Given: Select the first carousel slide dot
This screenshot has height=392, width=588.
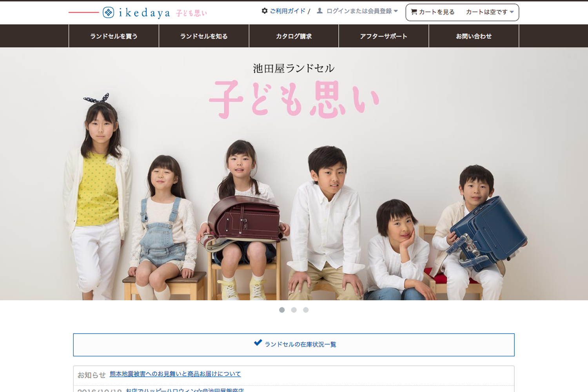Looking at the screenshot, I should click(x=282, y=310).
